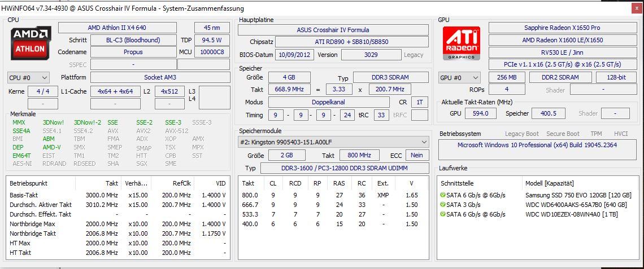Image resolution: width=644 pixels, height=269 pixels.
Task: Click the greyed AVX-512 feature flag
Action: [x=177, y=131]
